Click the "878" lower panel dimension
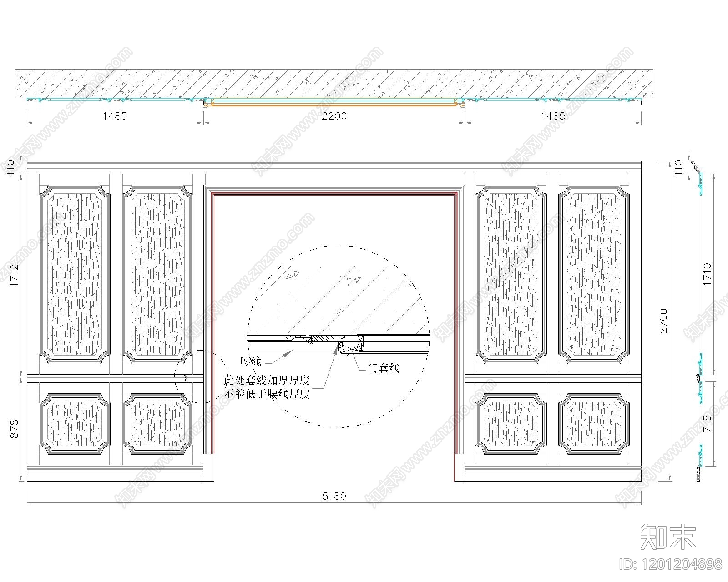Image resolution: width=728 pixels, height=582 pixels. point(14,429)
